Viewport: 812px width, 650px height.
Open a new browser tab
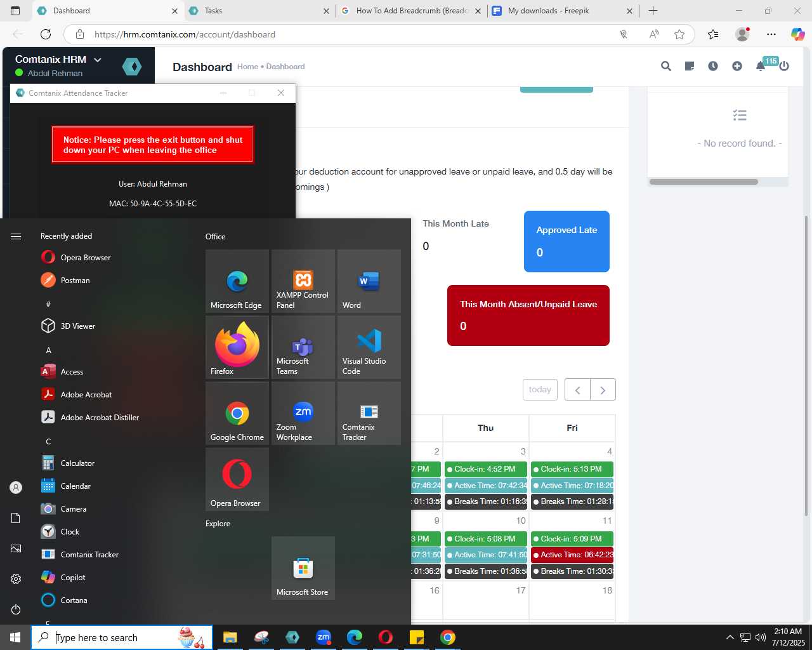(653, 11)
